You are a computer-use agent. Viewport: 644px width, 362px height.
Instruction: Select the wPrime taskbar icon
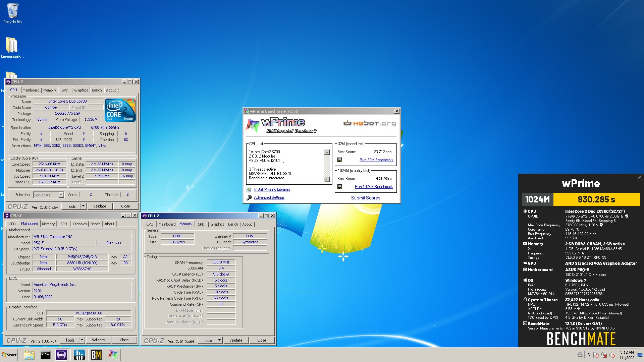[113, 355]
